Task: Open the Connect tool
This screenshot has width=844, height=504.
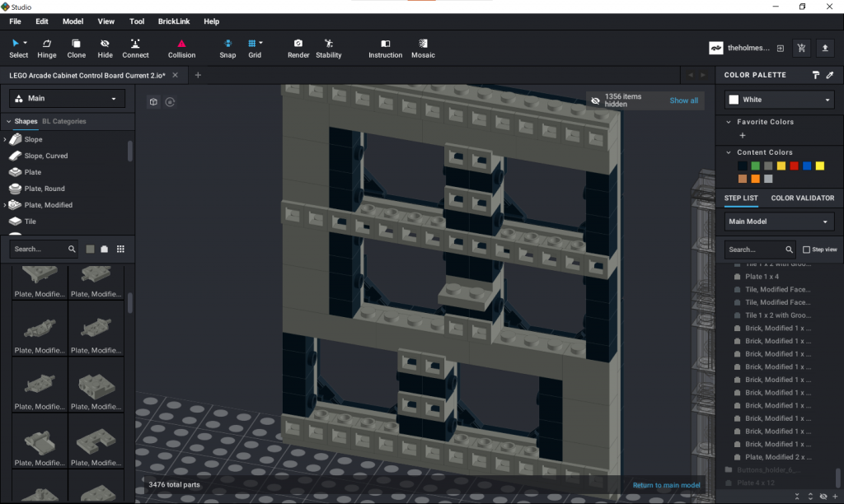Action: (x=135, y=47)
